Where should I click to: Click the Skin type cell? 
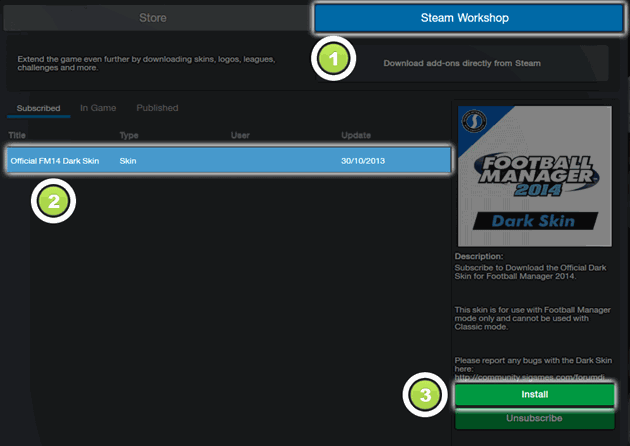[x=128, y=161]
